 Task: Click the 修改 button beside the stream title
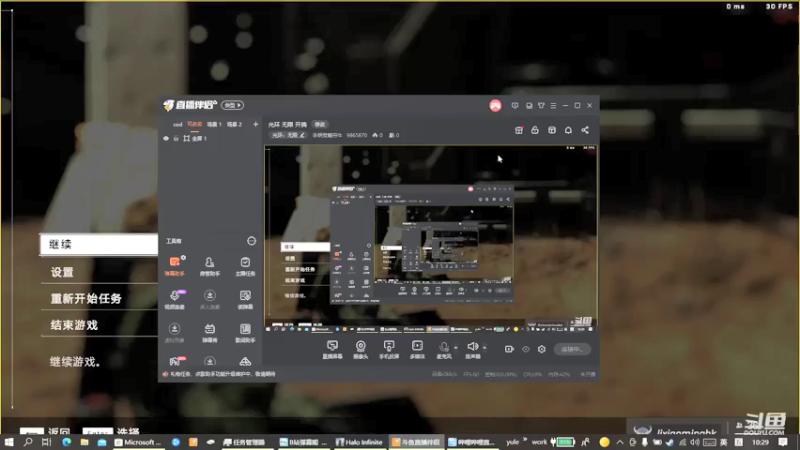pos(320,124)
